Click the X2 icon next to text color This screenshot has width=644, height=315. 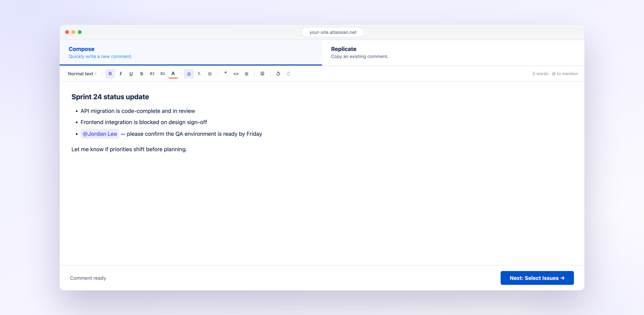[x=162, y=73]
